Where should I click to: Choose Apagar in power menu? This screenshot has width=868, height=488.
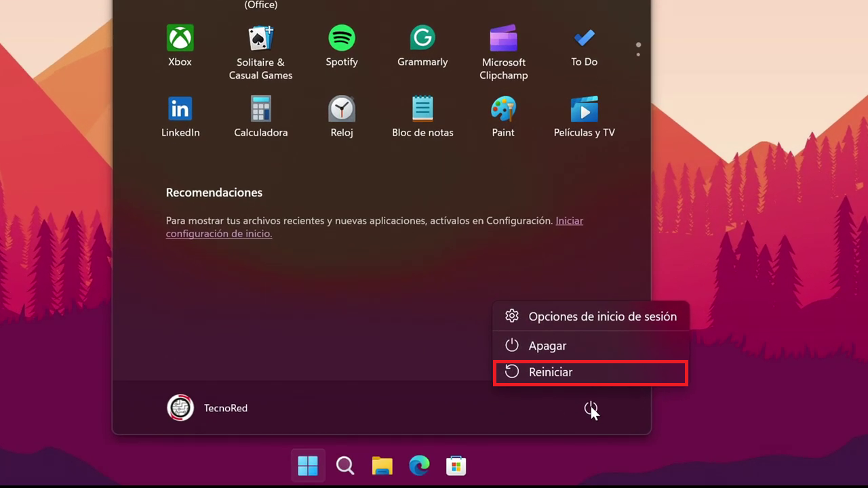pyautogui.click(x=591, y=346)
